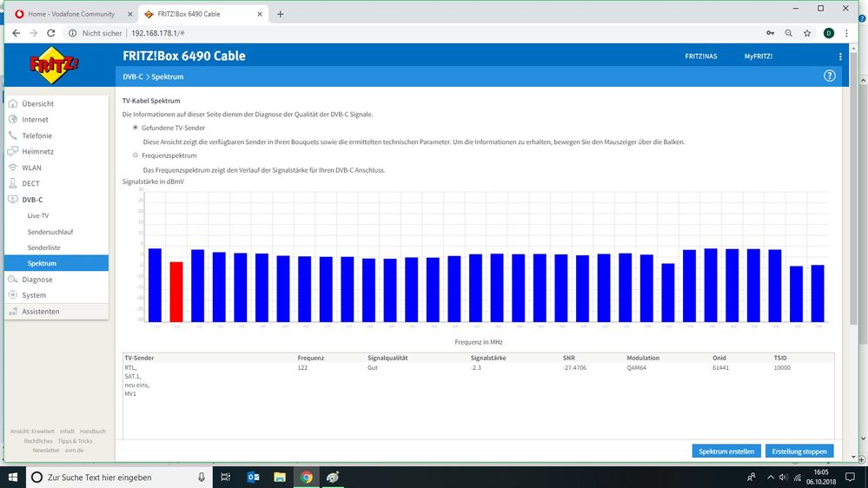Click the Spektrum erstellen button

click(x=727, y=451)
